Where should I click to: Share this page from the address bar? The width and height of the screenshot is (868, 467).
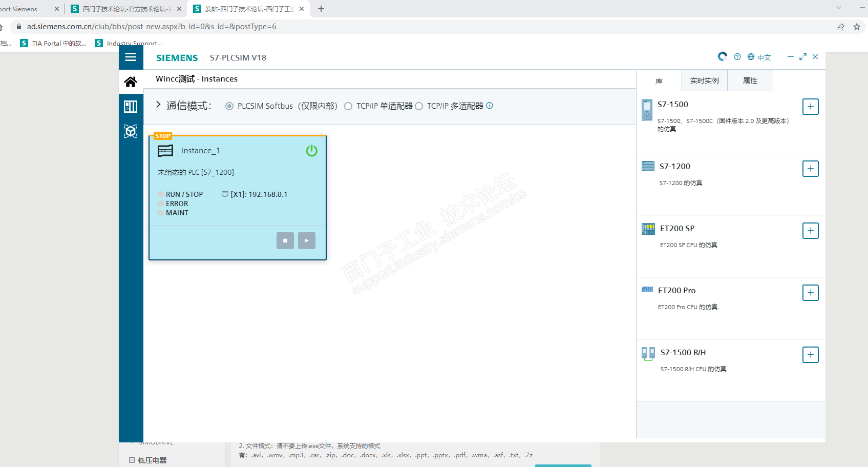840,27
